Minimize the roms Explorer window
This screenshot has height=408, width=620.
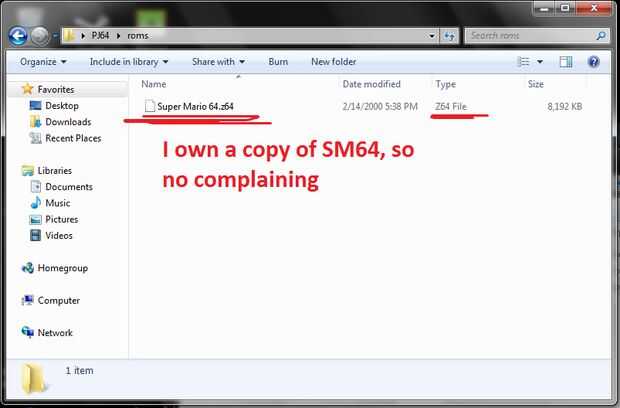coord(545,8)
